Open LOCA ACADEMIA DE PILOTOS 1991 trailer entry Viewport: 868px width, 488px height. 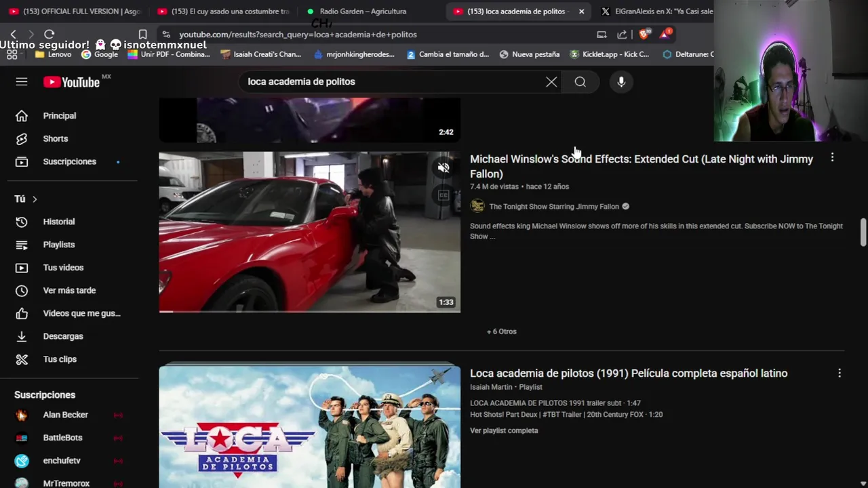click(x=555, y=403)
